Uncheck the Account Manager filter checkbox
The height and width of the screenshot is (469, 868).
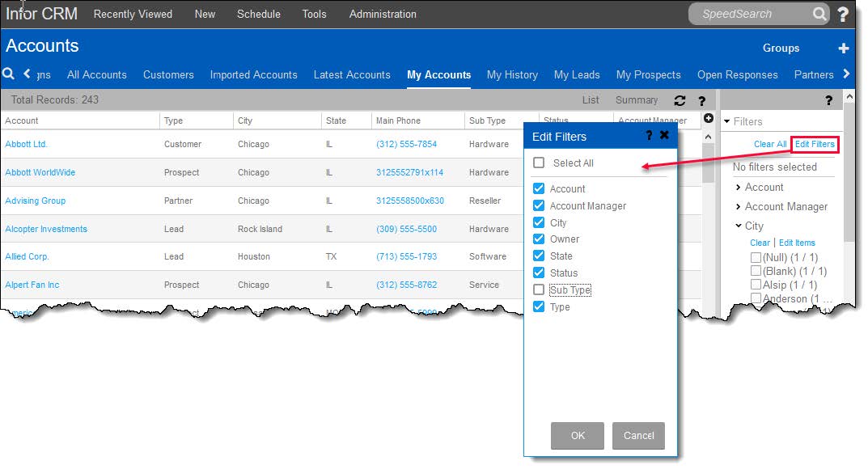point(539,206)
